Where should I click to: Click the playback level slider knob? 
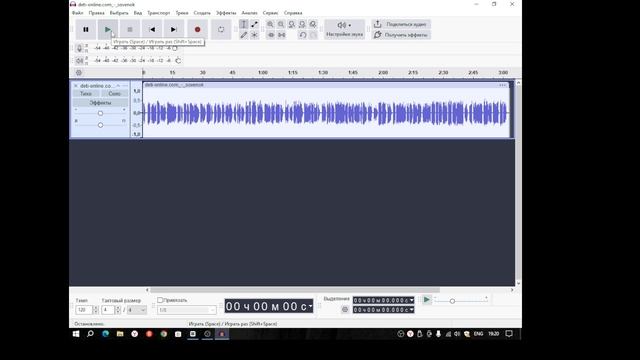(178, 60)
